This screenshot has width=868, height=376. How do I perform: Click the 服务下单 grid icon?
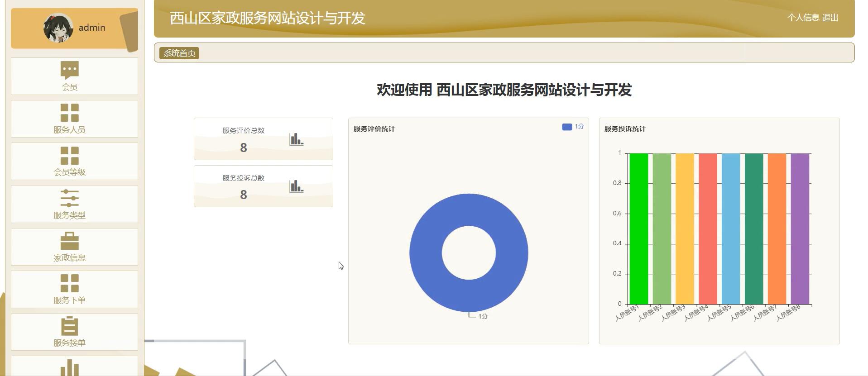[70, 283]
